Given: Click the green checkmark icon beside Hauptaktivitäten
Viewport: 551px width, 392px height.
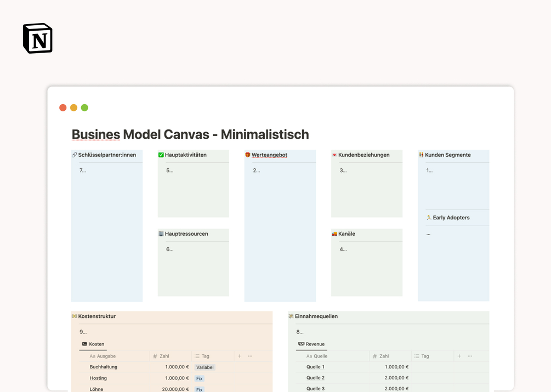Looking at the screenshot, I should 161,155.
